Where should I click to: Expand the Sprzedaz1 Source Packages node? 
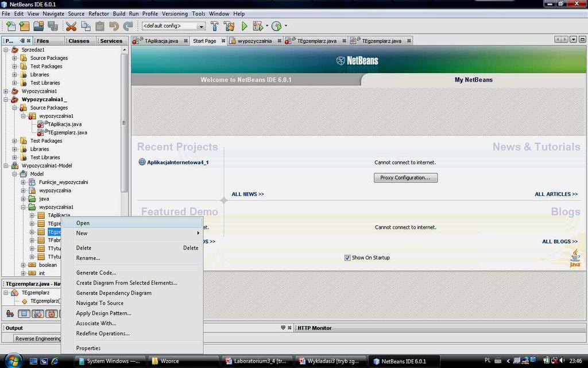[x=14, y=58]
